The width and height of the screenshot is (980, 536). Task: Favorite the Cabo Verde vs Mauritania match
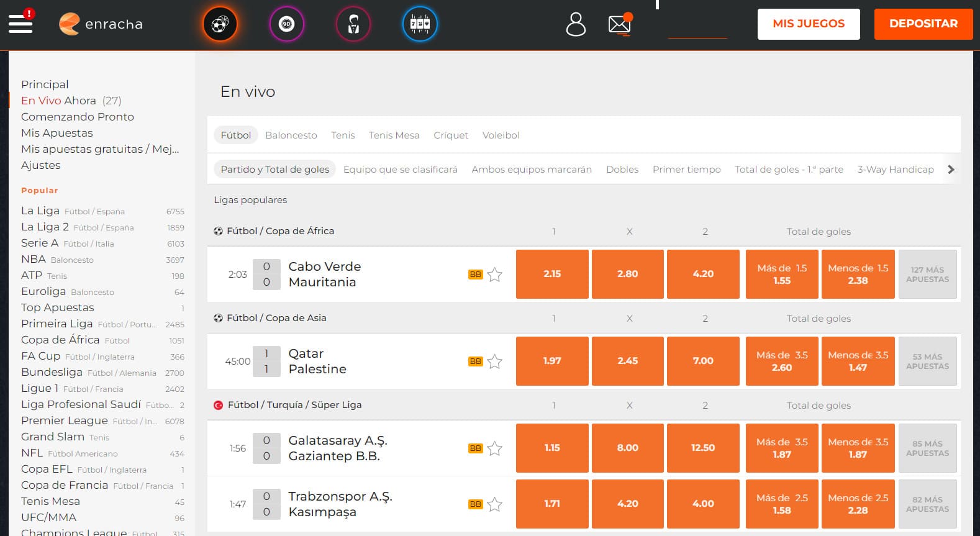(495, 275)
